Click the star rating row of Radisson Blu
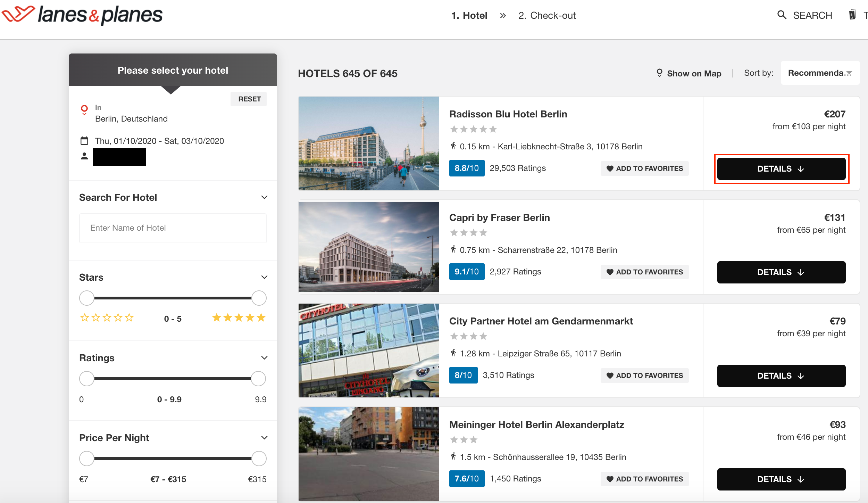The image size is (868, 503). [473, 129]
